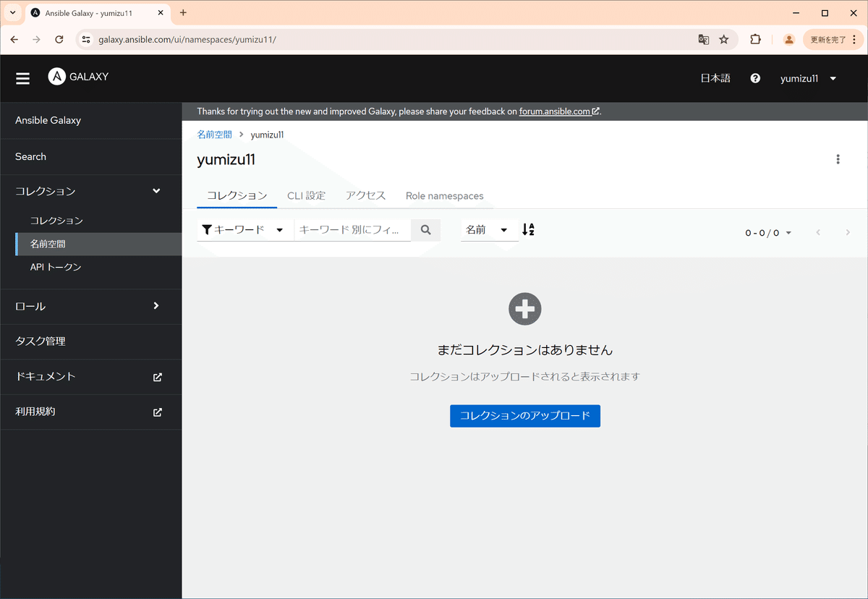
Task: Follow the forum.ansible.com link
Action: [559, 111]
